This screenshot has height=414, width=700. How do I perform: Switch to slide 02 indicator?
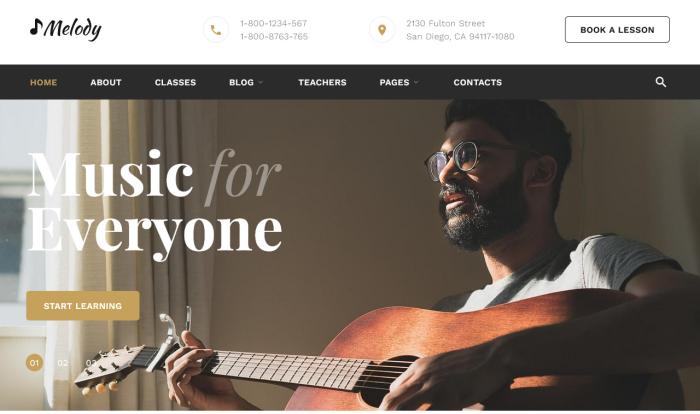(x=63, y=363)
